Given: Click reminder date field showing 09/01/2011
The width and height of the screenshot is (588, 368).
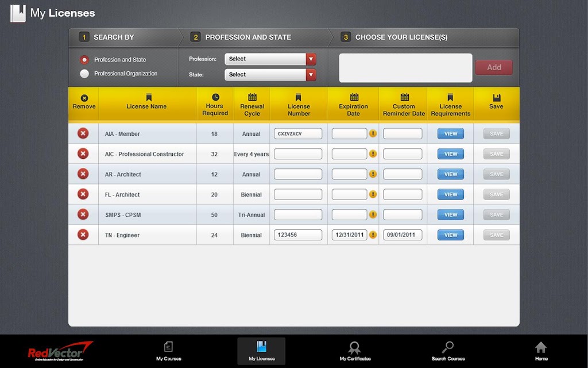Looking at the screenshot, I should (403, 235).
